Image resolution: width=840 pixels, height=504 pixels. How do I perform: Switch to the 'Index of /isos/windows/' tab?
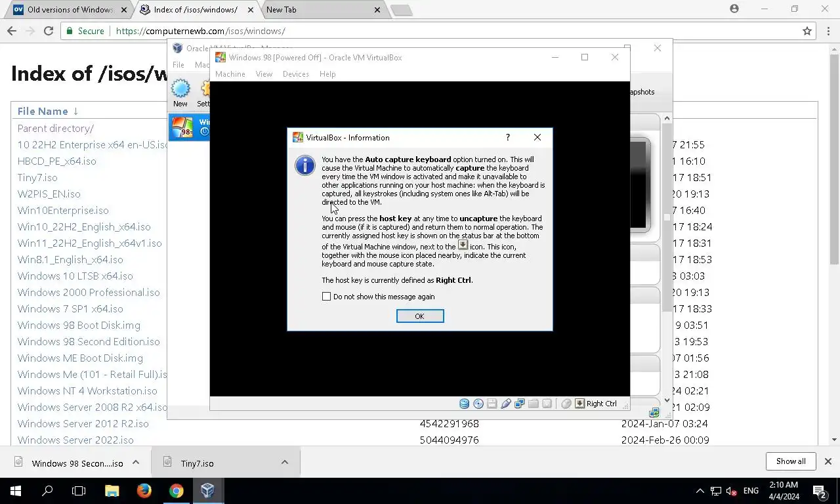pyautogui.click(x=196, y=10)
